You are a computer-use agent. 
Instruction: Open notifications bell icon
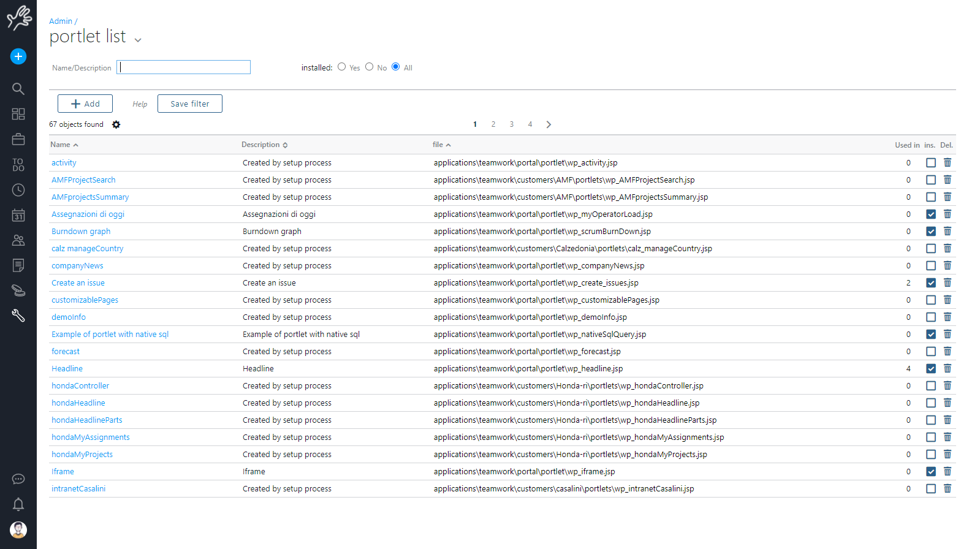(x=18, y=504)
